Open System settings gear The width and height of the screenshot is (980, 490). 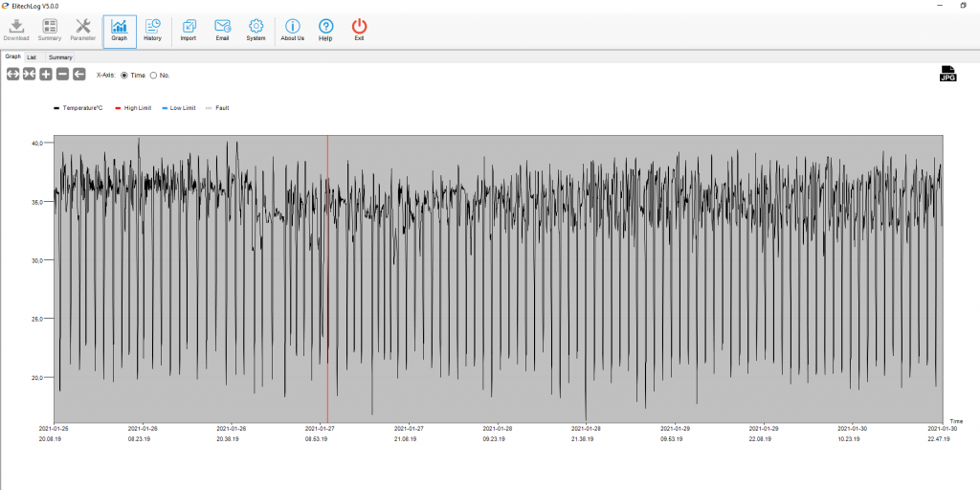coord(256,30)
